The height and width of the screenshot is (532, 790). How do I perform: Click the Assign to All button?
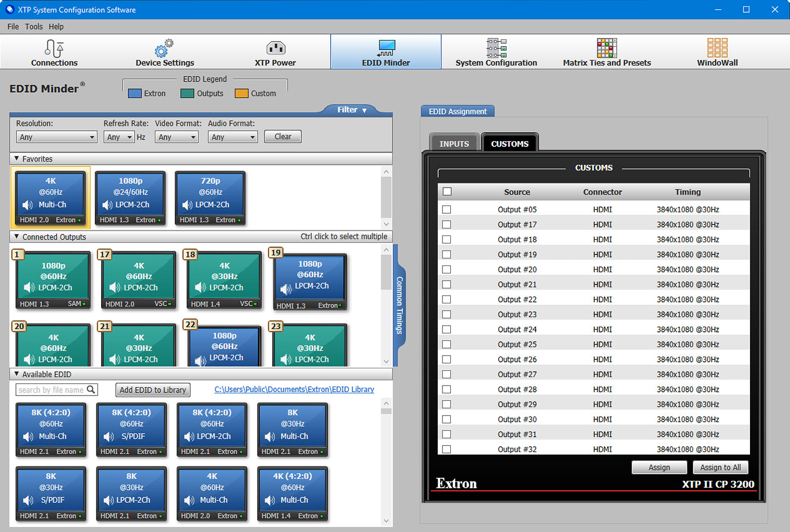pyautogui.click(x=720, y=467)
